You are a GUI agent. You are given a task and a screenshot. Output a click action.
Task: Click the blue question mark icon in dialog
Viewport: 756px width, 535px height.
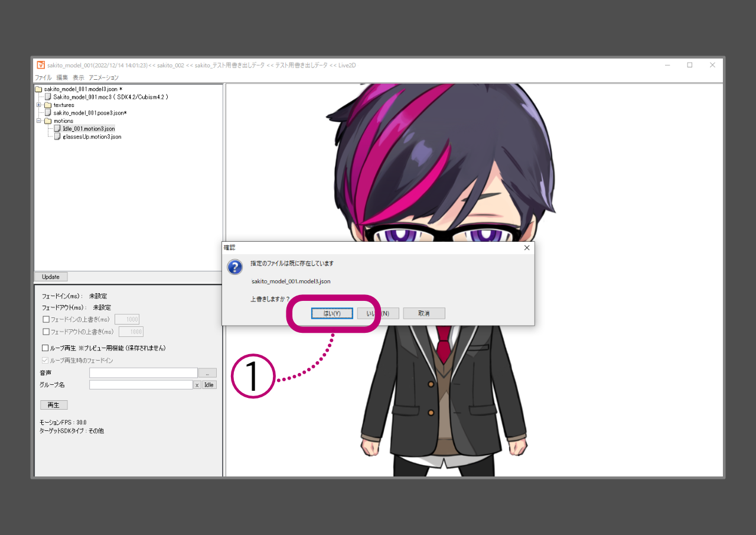click(x=235, y=267)
